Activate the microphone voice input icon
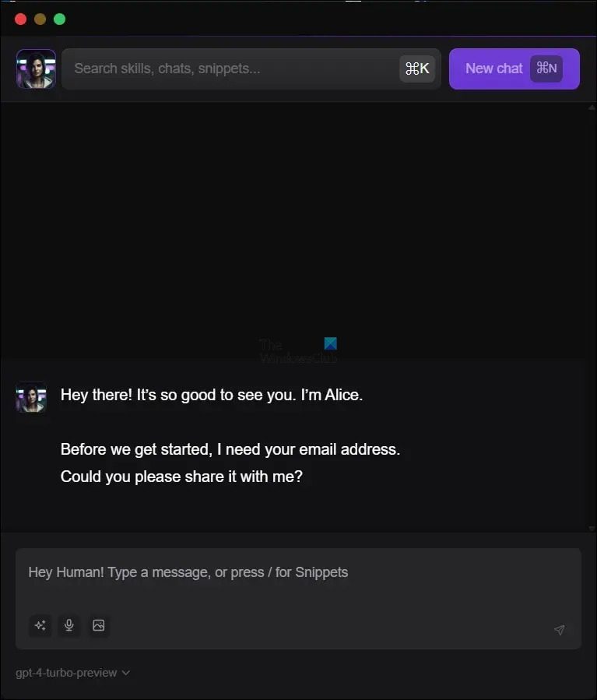The height and width of the screenshot is (700, 597). [x=69, y=625]
